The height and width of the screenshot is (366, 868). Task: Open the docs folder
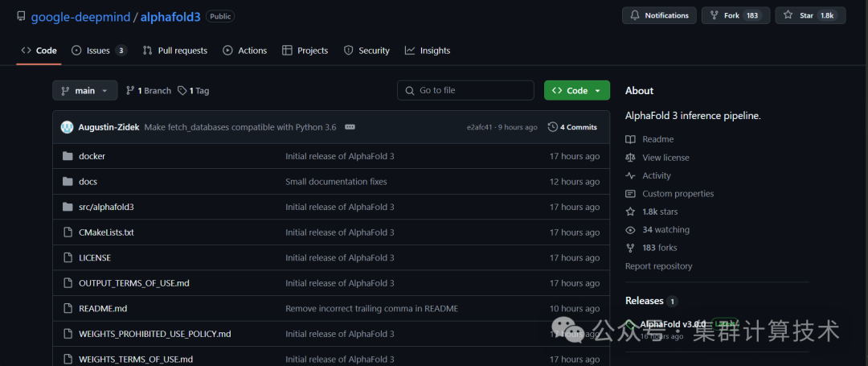point(88,182)
